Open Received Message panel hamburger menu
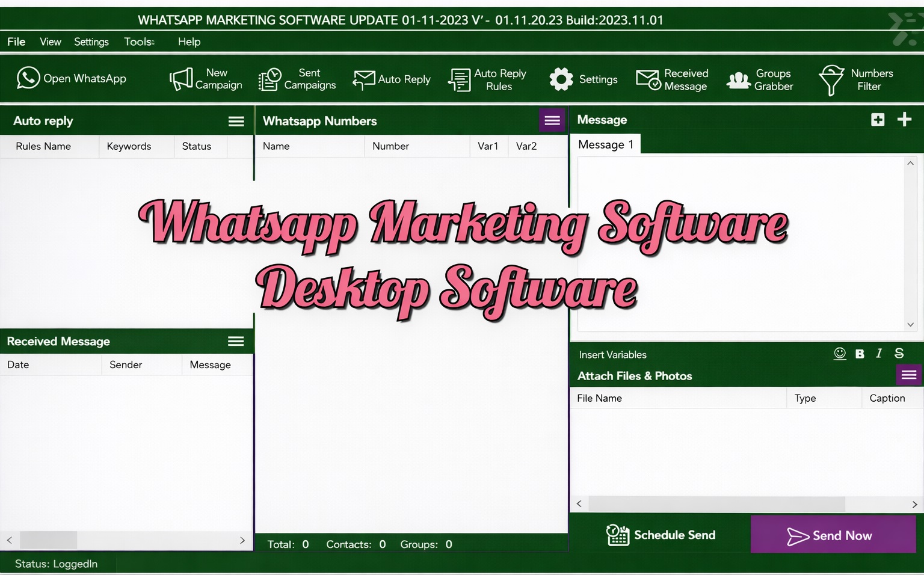Screen dimensions: 924x575 pos(236,342)
